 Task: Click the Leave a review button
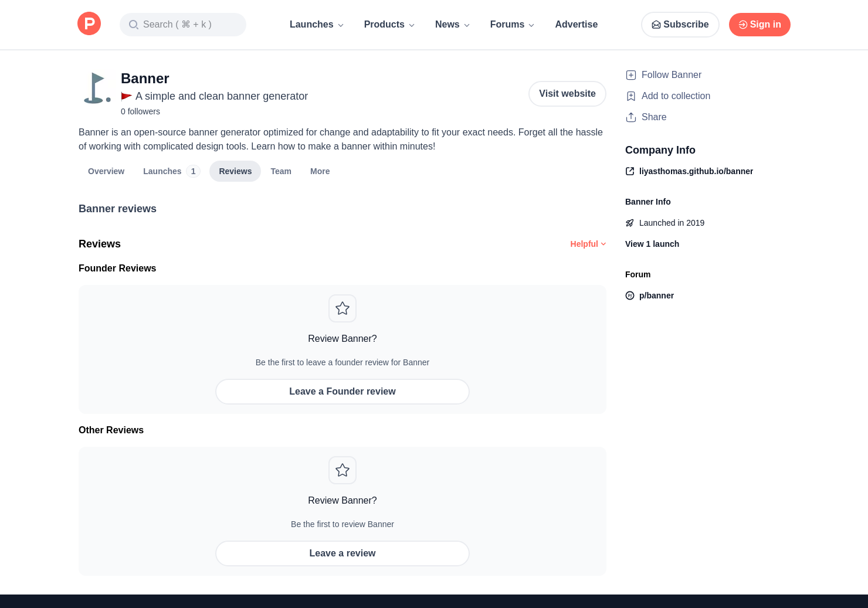[x=343, y=553]
